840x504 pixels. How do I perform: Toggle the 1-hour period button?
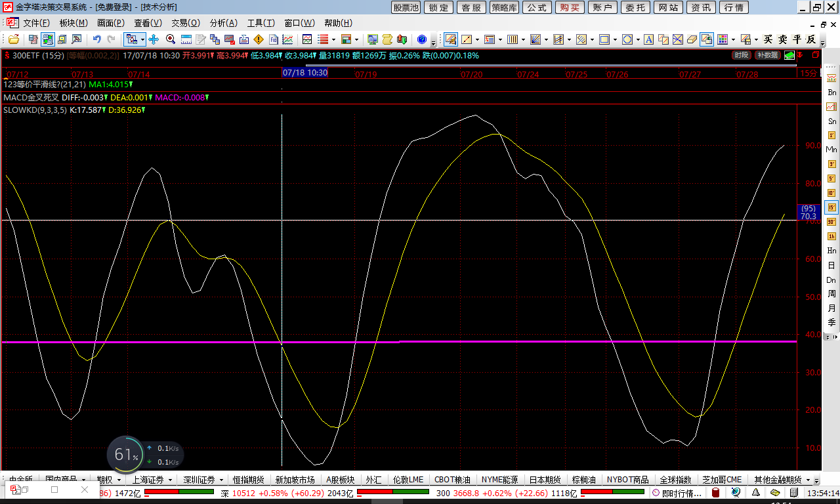831,236
